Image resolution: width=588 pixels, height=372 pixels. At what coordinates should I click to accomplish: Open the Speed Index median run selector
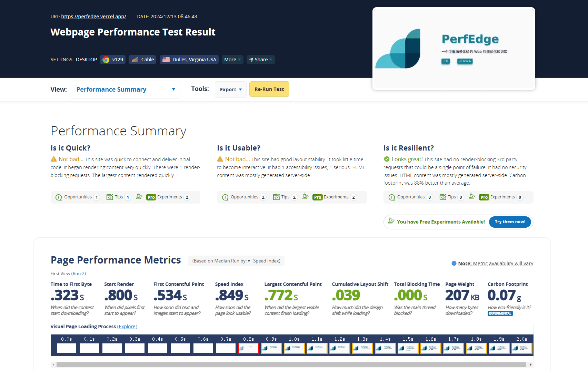click(266, 261)
